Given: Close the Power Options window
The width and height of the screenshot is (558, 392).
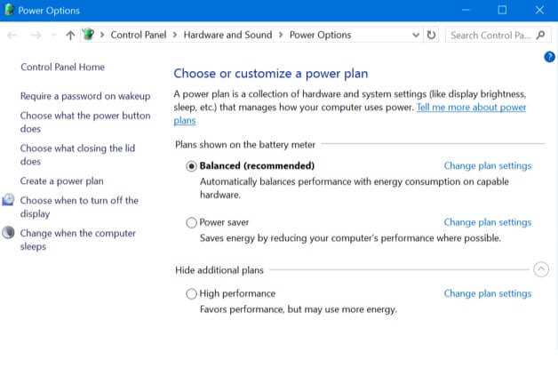Looking at the screenshot, I should click(539, 10).
